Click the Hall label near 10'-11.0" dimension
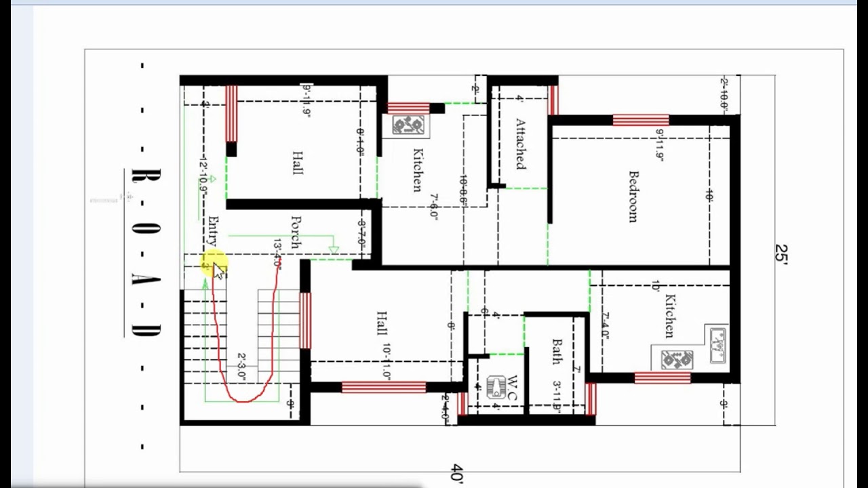Screen dimensions: 868x488 click(381, 323)
